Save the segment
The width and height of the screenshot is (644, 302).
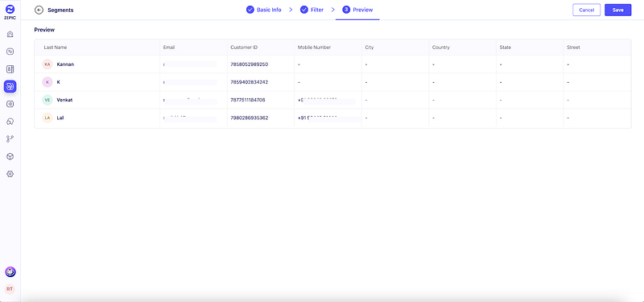coord(617,10)
